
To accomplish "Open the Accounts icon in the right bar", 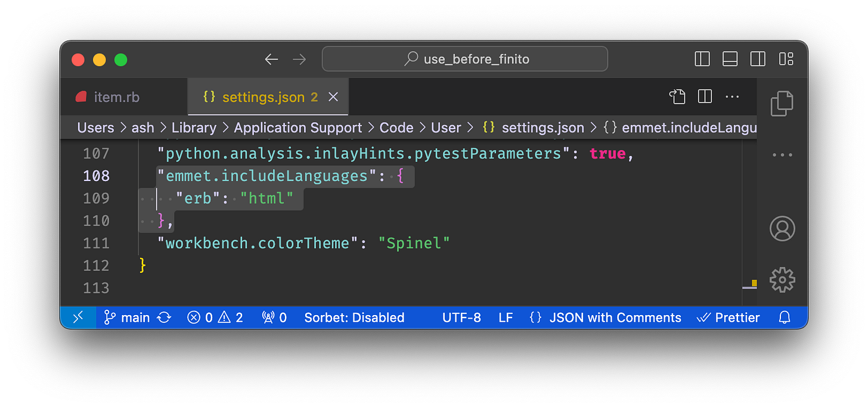I will point(782,228).
